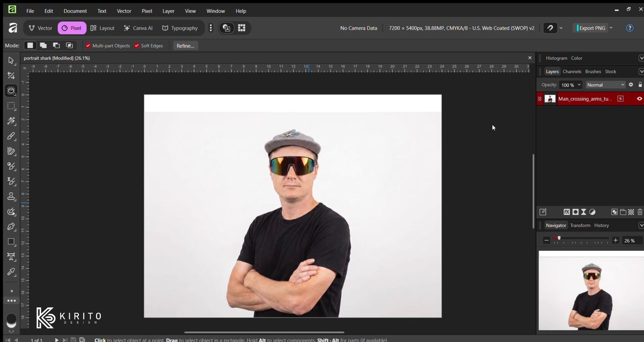Open the Layers panel options chevron
The width and height of the screenshot is (644, 342).
(x=641, y=71)
